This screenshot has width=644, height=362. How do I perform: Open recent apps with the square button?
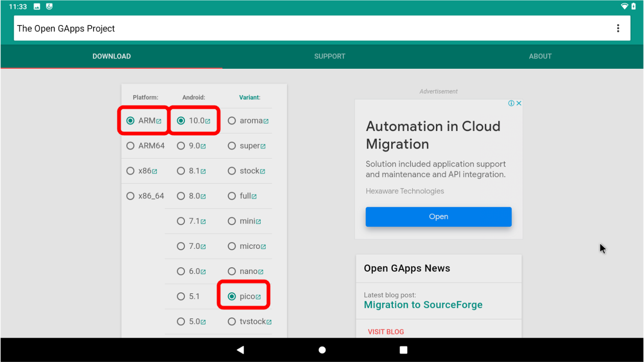[x=403, y=349]
